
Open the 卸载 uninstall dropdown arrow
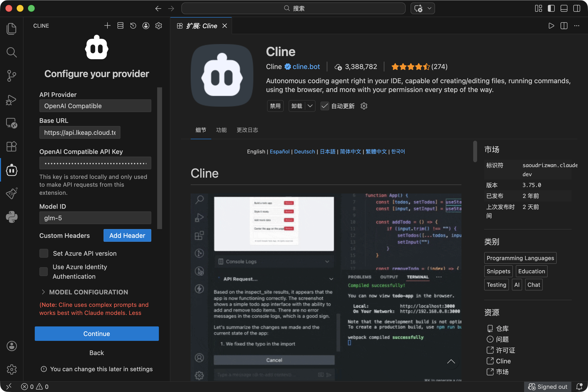pos(310,106)
